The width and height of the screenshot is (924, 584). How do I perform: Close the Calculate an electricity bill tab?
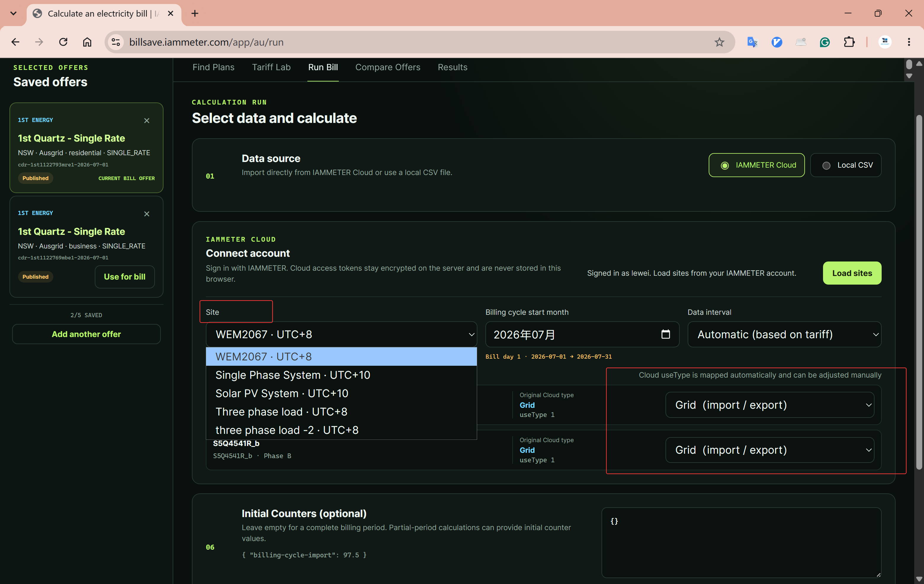171,13
